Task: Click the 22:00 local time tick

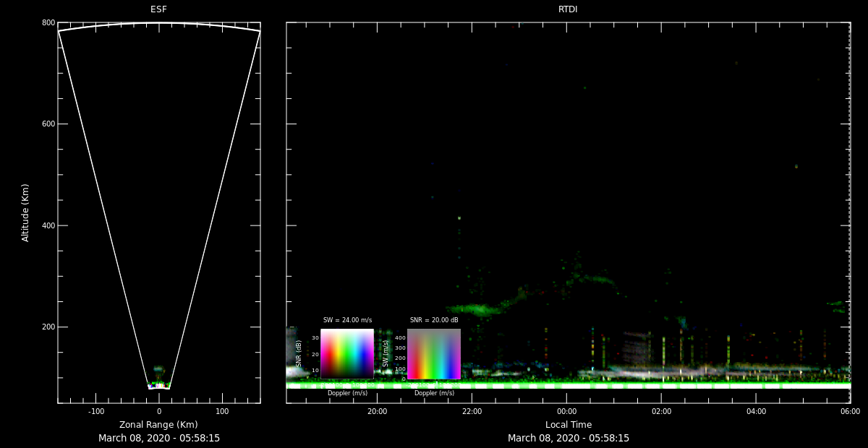Action: click(x=472, y=412)
